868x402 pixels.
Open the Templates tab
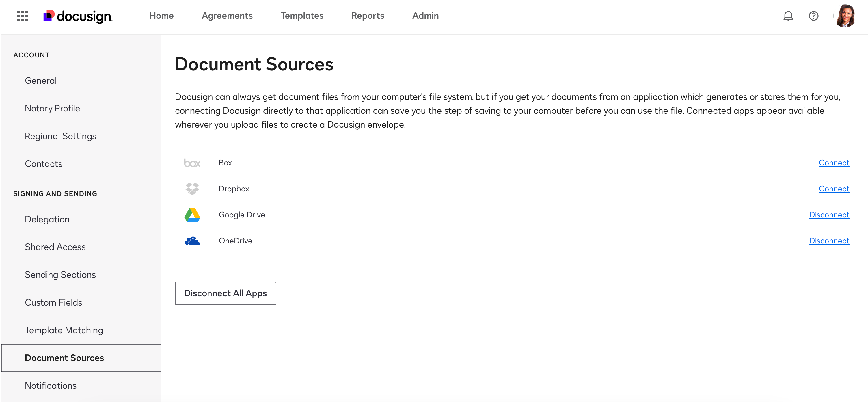point(302,16)
